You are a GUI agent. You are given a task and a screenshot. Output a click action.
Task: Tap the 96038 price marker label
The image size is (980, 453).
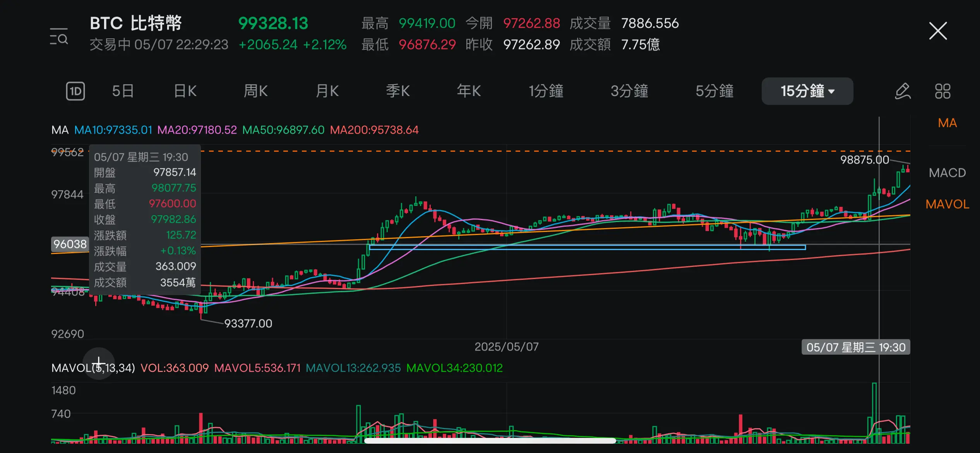coord(70,244)
